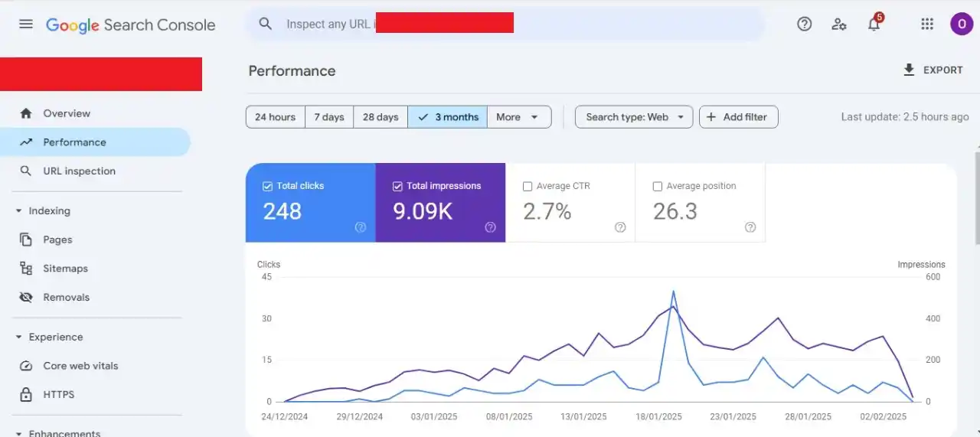Screen dimensions: 980x437
Task: Open user management settings icon
Action: tap(839, 24)
